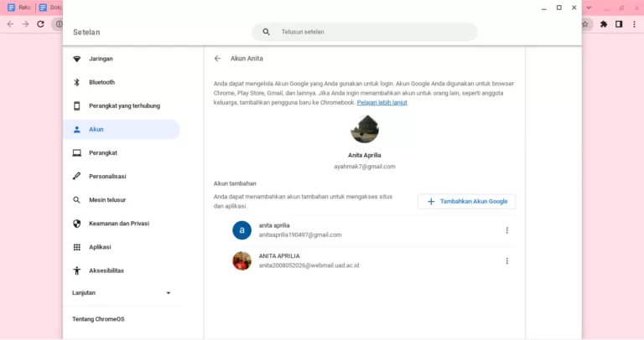Open more options for webmail.uad.ac.id account
Viewport: 644px width, 340px height.
tap(506, 260)
